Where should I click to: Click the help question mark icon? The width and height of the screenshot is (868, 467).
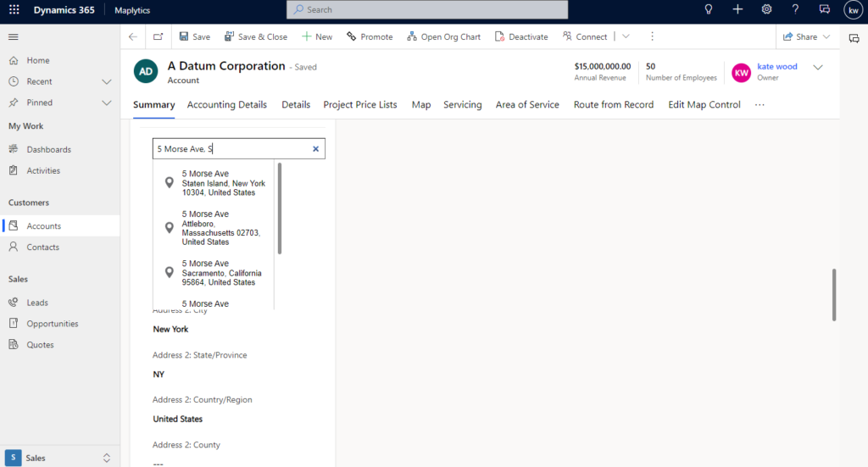(795, 9)
